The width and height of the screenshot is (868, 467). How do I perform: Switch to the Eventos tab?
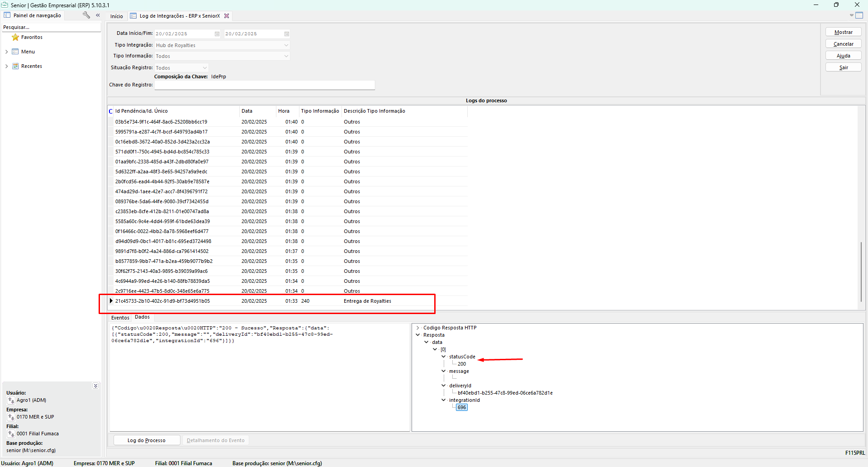coord(120,318)
